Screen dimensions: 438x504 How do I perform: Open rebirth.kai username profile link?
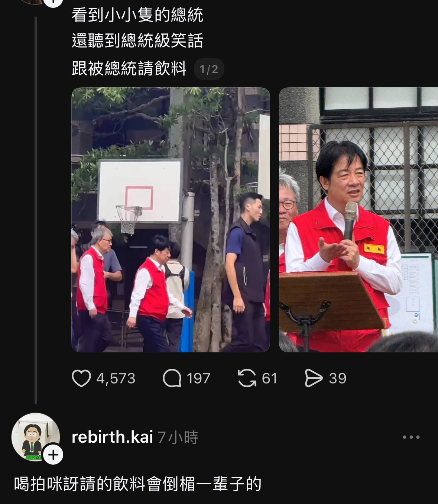pyautogui.click(x=112, y=437)
